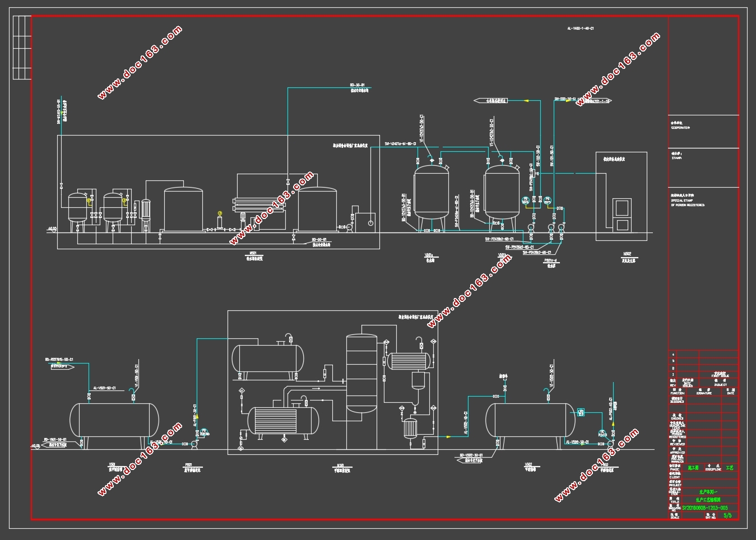
Task: Click the pressure gauge beside pump P501
Action: tap(203, 432)
